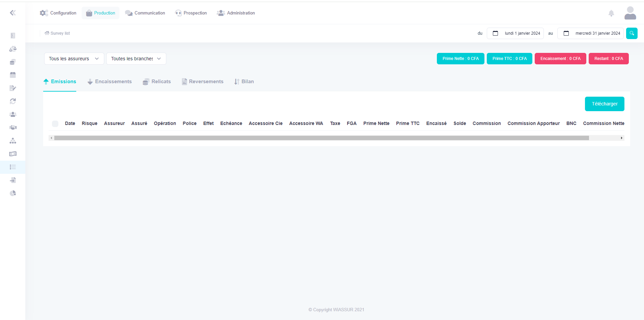Click the user profile avatar
Viewport: 644px width, 320px height.
pos(630,13)
